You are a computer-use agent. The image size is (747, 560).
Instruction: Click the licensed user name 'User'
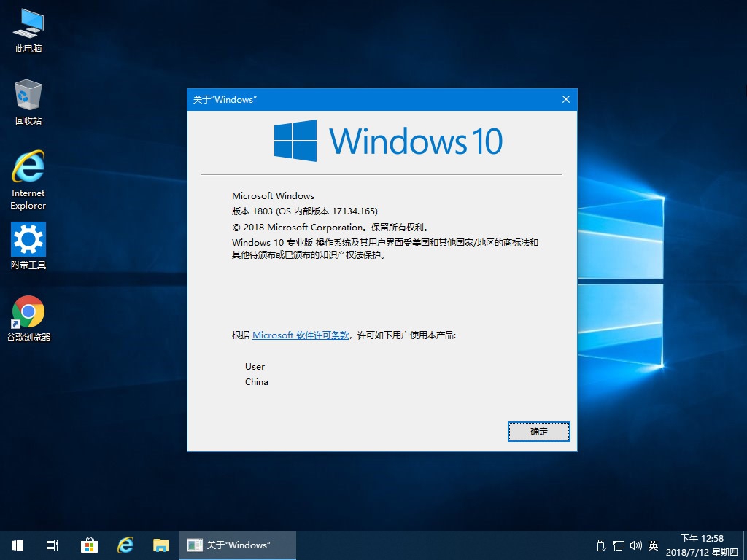tap(255, 367)
